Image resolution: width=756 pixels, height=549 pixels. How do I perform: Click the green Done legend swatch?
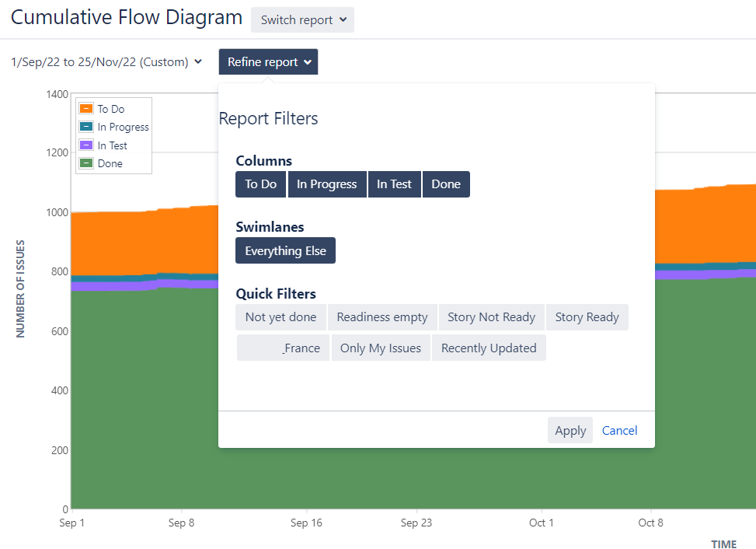pos(86,163)
